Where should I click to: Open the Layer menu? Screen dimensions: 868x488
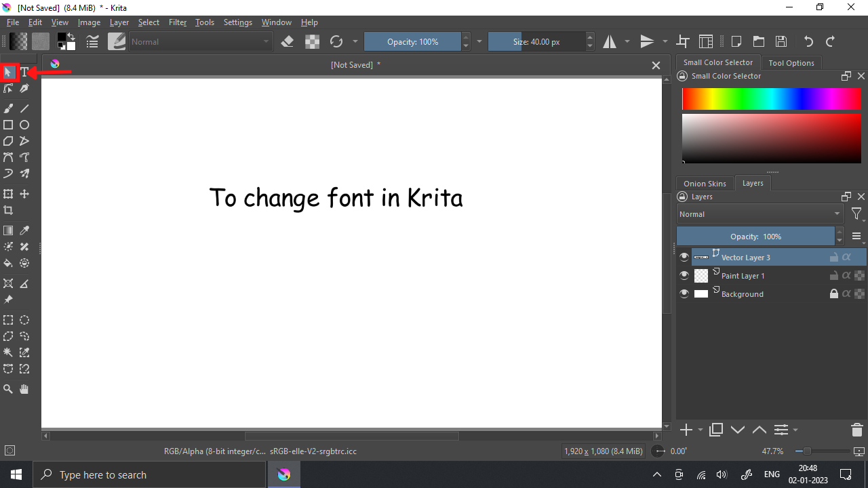119,22
